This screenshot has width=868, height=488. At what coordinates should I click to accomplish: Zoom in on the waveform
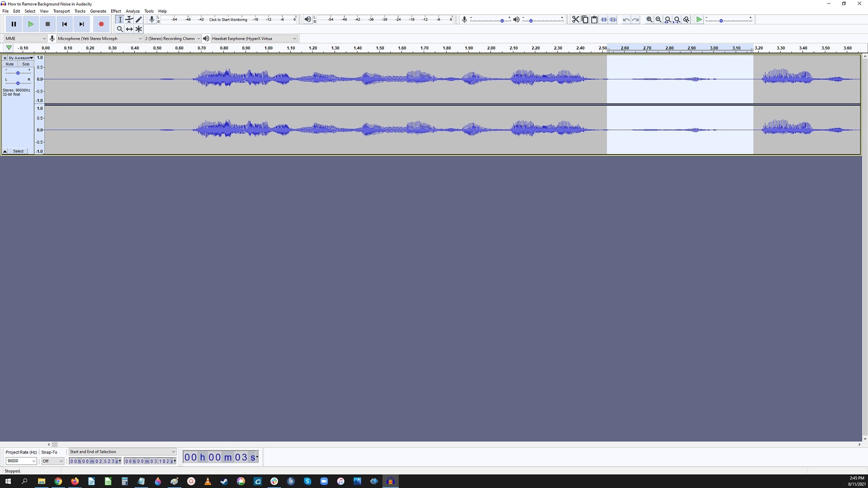tap(649, 19)
